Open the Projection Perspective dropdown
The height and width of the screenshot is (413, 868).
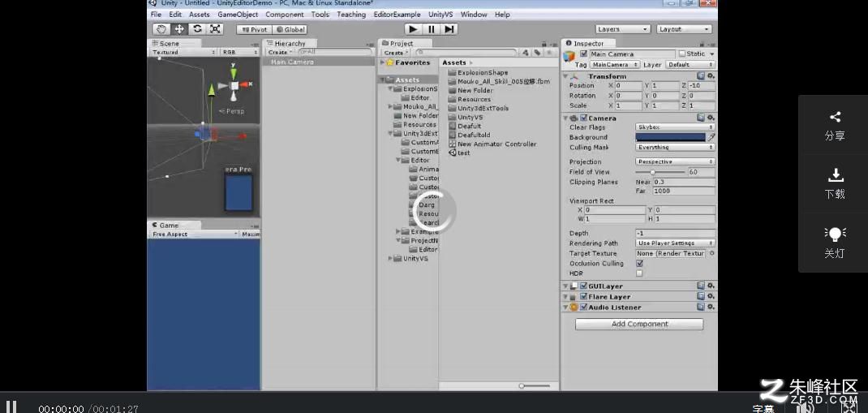675,161
